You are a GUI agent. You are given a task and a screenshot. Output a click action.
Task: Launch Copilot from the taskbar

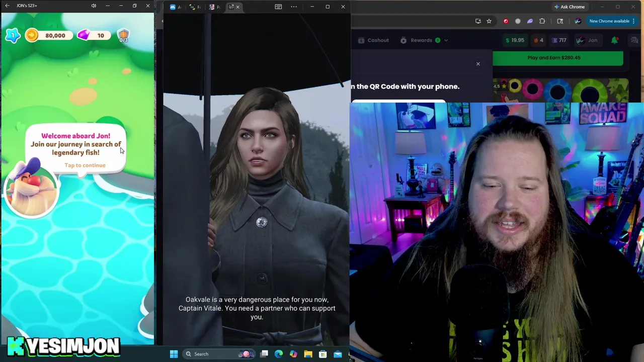(293, 354)
